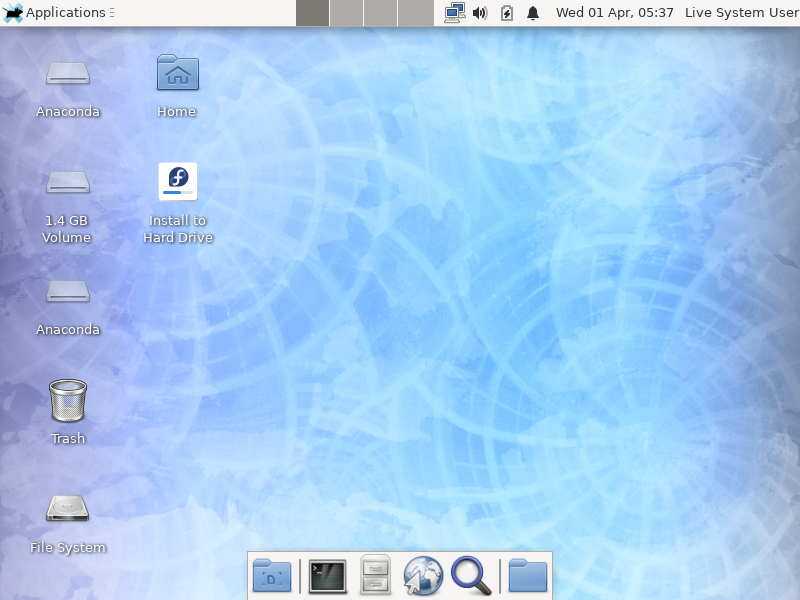Switch to the fourth workspace
Viewport: 800px width, 600px height.
coord(415,13)
